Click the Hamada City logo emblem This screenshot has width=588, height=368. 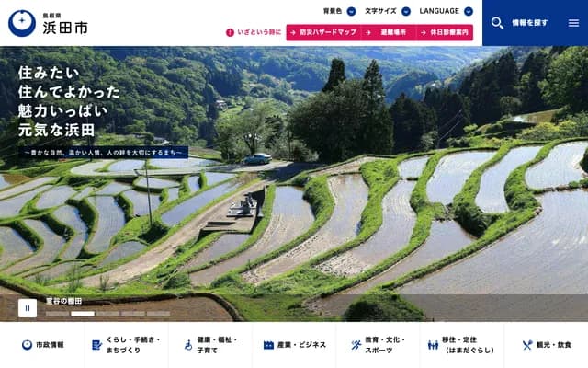[x=22, y=23]
